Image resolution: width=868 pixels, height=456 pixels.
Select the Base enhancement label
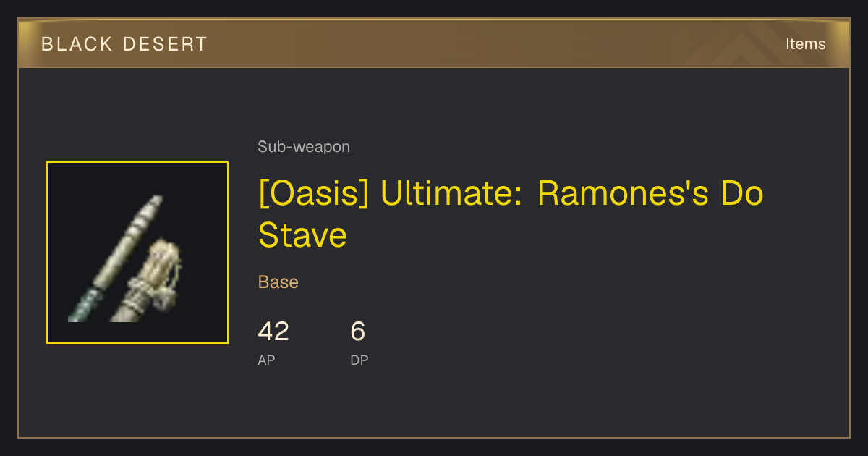click(278, 282)
